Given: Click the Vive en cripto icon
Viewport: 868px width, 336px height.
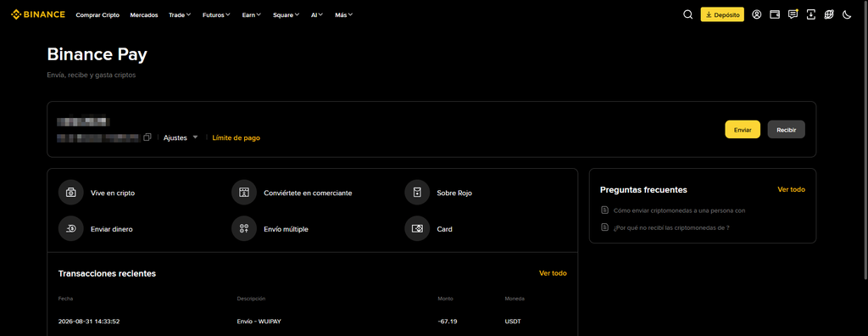Looking at the screenshot, I should coord(71,193).
